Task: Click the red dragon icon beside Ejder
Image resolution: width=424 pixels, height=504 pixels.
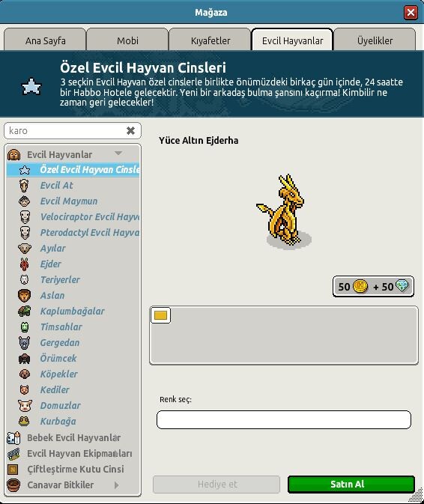Action: tap(24, 264)
